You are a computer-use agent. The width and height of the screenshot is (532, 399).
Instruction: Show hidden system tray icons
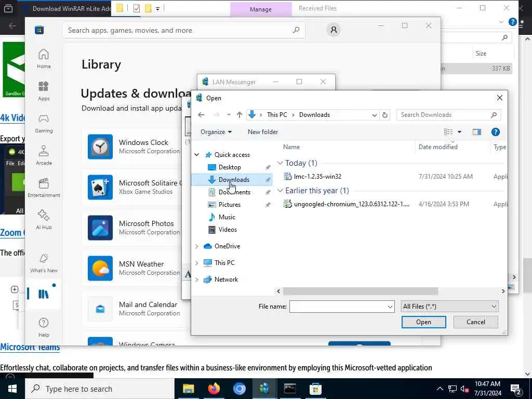440,389
